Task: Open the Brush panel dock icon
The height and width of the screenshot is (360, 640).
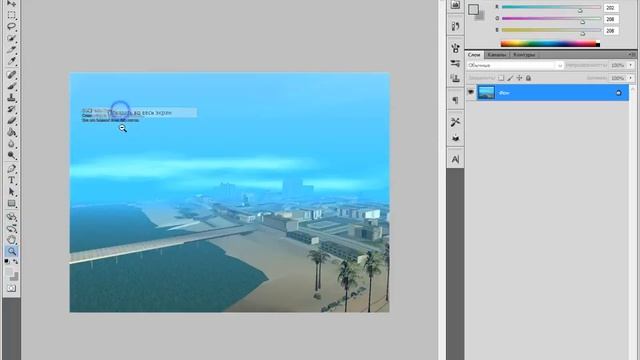Action: 456,48
